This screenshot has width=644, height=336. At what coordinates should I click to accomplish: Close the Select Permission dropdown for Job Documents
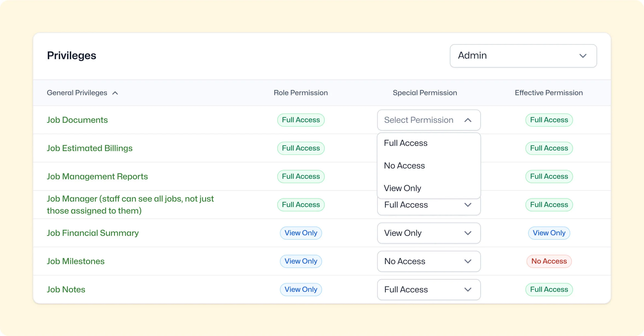coord(429,120)
